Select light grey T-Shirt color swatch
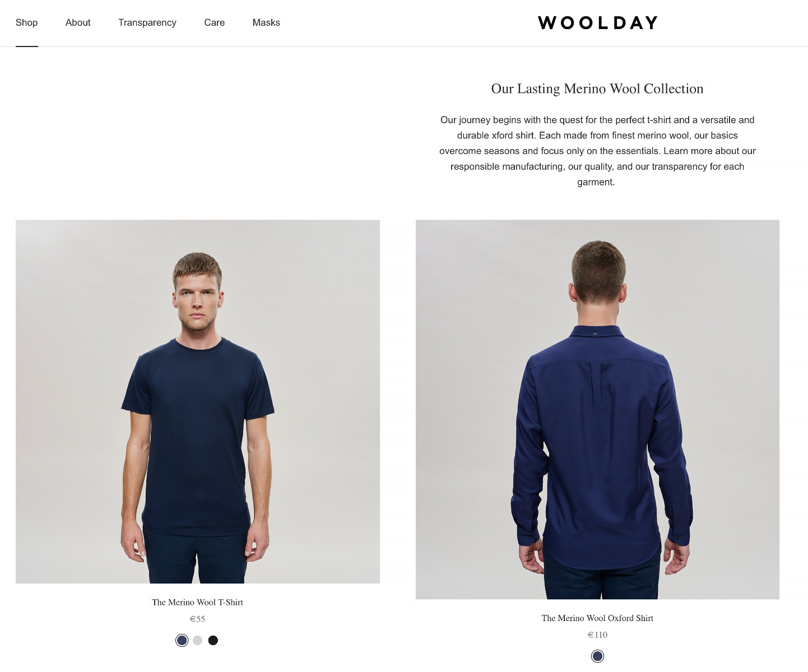This screenshot has width=808, height=672. click(197, 640)
